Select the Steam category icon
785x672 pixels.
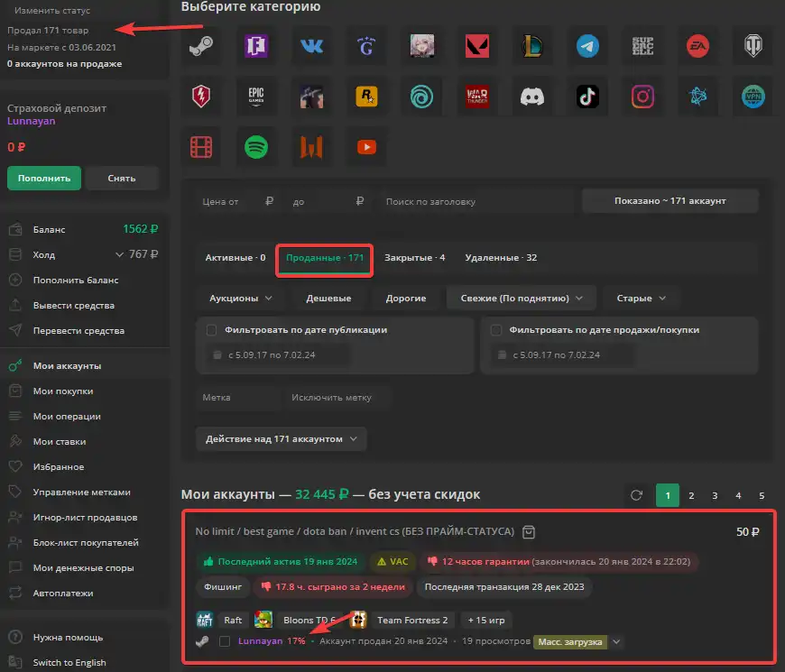coord(201,46)
